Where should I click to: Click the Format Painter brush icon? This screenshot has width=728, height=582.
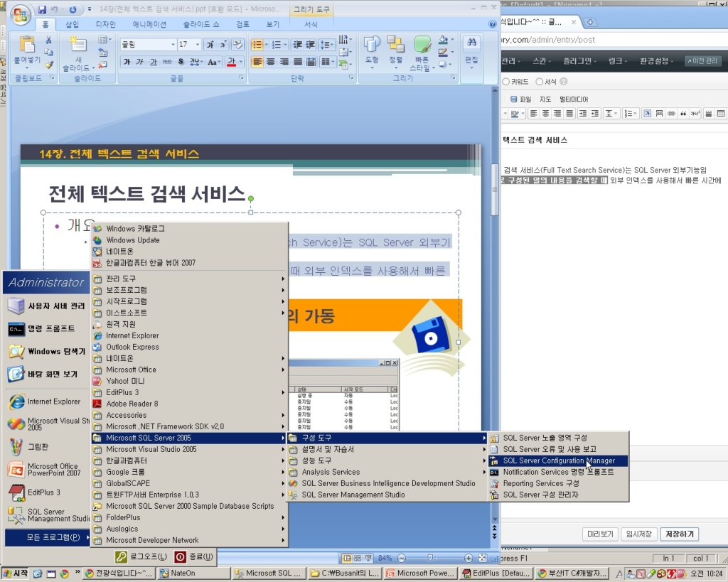(49, 65)
